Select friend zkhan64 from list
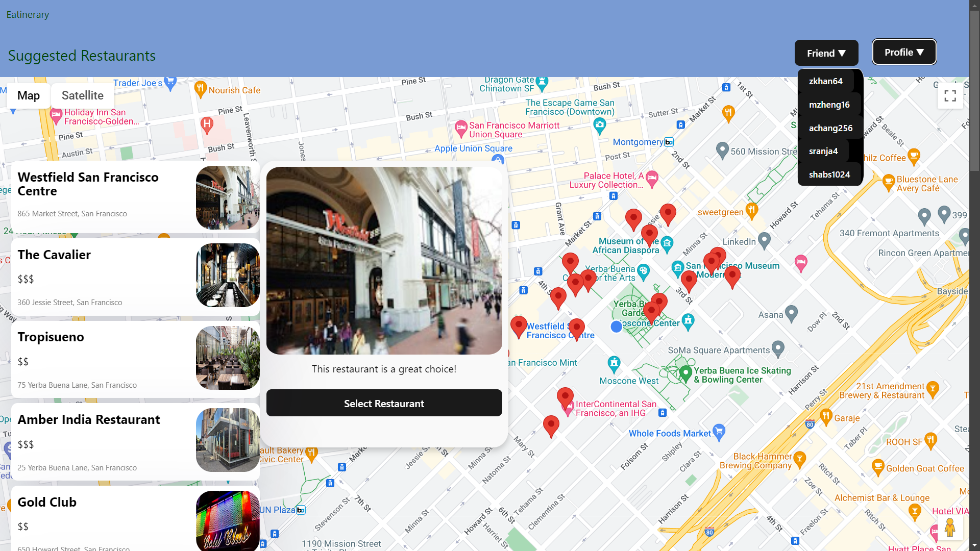The height and width of the screenshot is (551, 980). coord(825,81)
